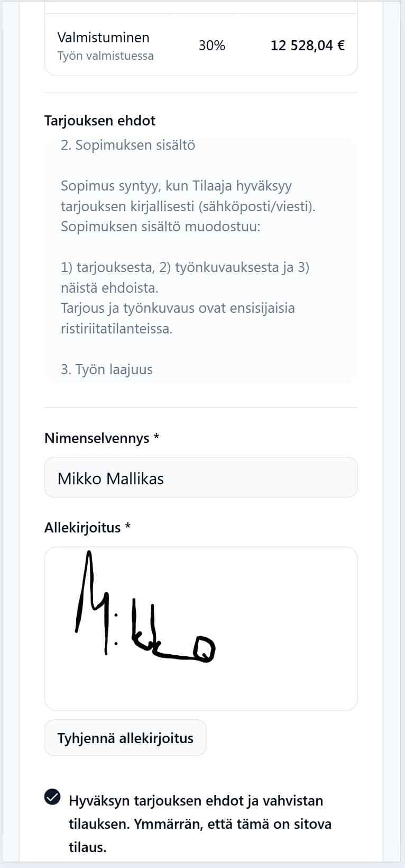Click the Tarjouksen ehdot section heading
Image resolution: width=405 pixels, height=868 pixels.
(100, 121)
